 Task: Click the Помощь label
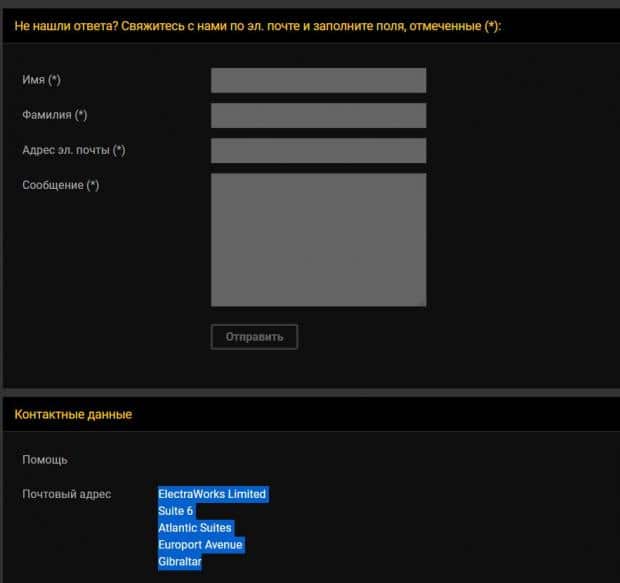(x=45, y=460)
